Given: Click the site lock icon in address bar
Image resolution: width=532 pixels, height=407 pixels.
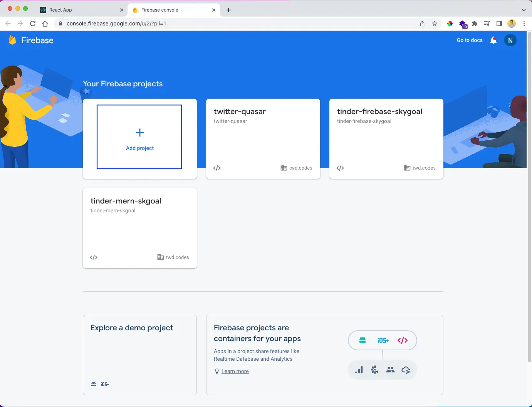Looking at the screenshot, I should point(60,24).
